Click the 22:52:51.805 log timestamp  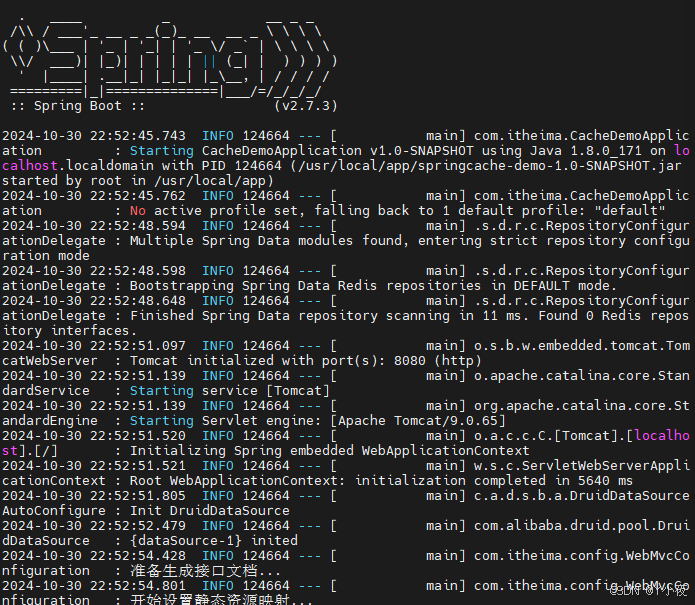click(138, 496)
